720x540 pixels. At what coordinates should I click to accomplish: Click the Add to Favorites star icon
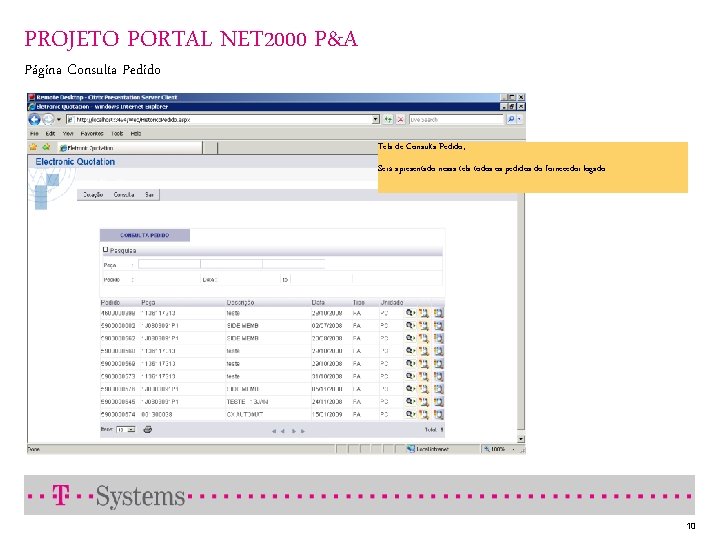(46, 147)
